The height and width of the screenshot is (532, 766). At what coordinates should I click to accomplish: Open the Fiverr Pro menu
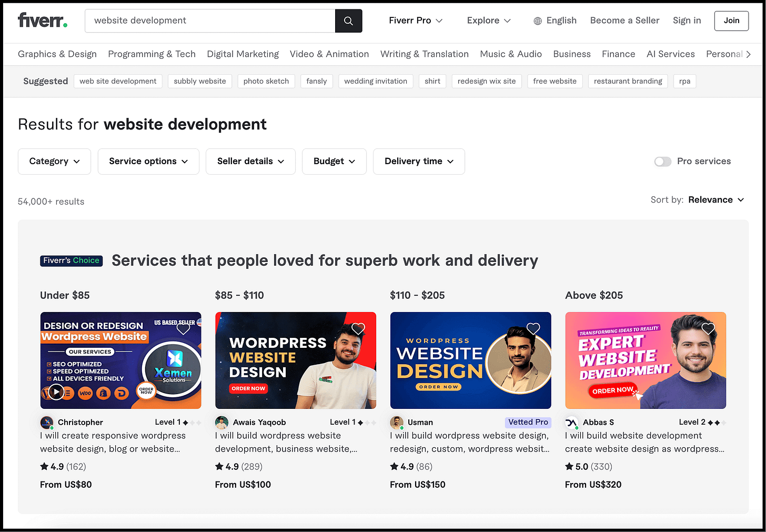coord(416,21)
